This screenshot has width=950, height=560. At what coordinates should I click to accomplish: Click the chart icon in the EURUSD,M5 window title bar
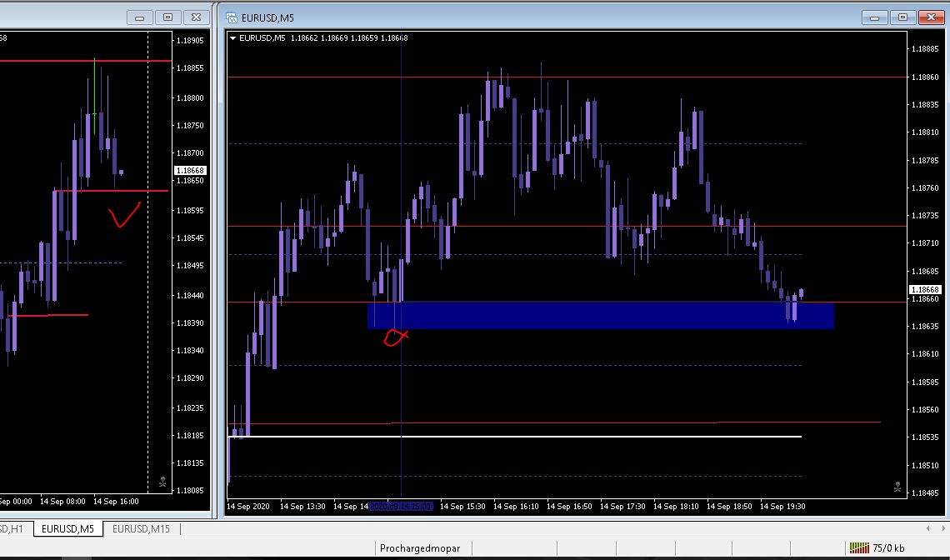click(x=231, y=17)
